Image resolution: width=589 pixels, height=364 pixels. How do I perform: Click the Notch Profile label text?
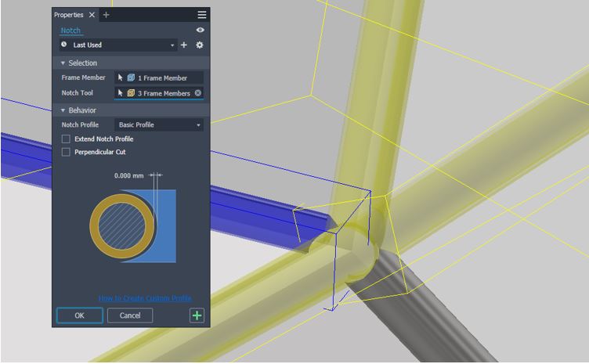80,125
